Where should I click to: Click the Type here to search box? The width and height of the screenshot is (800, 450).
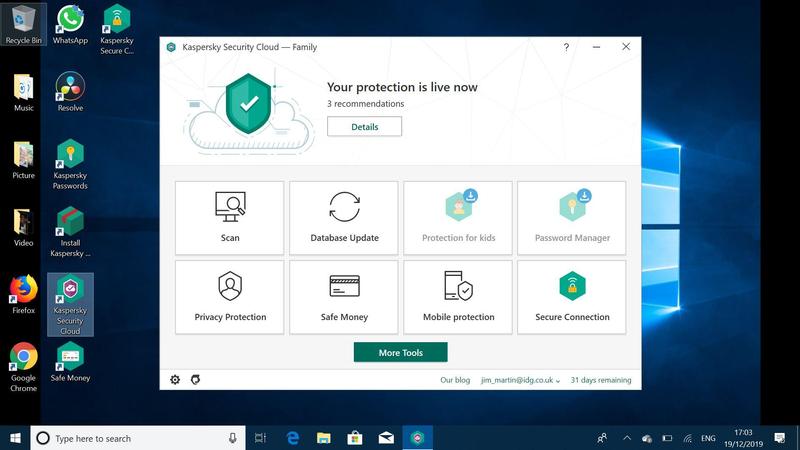click(138, 438)
